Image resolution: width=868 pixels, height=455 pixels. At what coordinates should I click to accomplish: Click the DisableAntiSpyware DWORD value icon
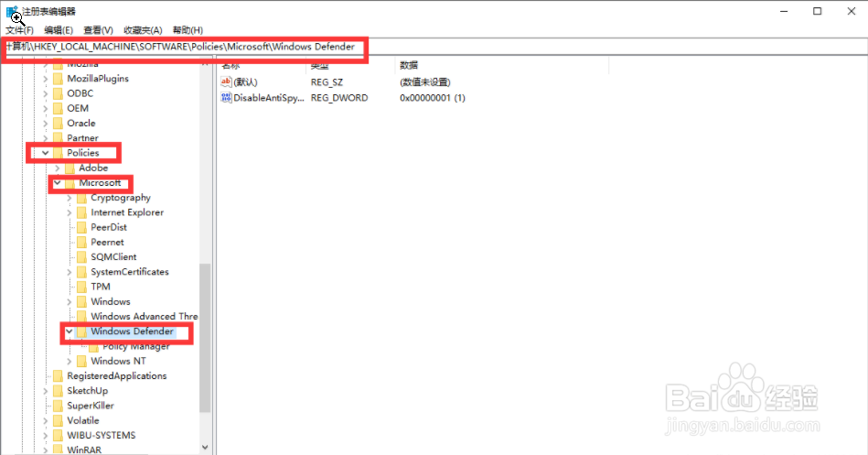click(x=226, y=98)
